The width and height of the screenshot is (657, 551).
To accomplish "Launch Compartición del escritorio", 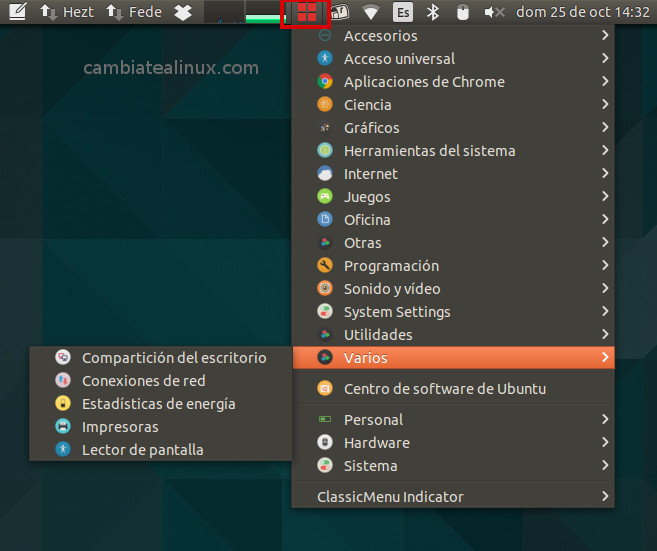I will click(161, 357).
